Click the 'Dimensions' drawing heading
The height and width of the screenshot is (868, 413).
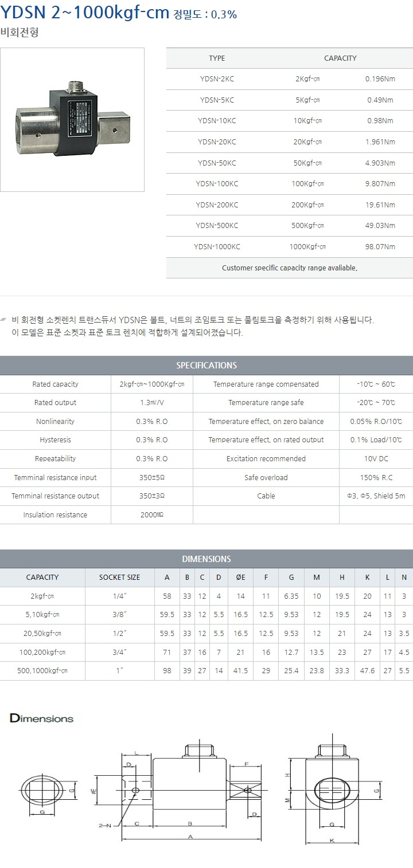pyautogui.click(x=42, y=718)
